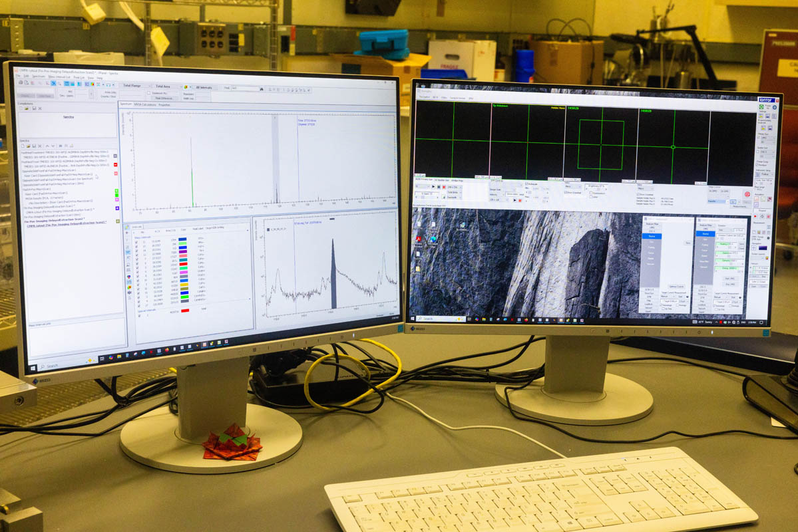The width and height of the screenshot is (798, 532).
Task: Click the Start button on the left monitor taskbar
Action: click(x=33, y=368)
